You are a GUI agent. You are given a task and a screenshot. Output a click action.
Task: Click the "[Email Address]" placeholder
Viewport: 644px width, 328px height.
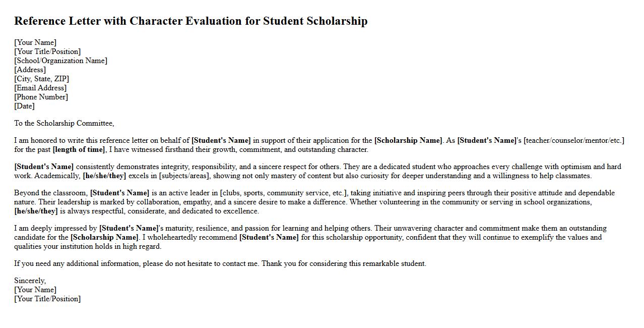[x=40, y=88]
